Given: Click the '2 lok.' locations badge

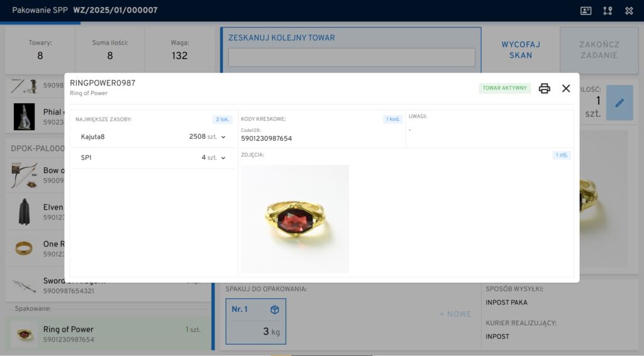Looking at the screenshot, I should point(223,119).
